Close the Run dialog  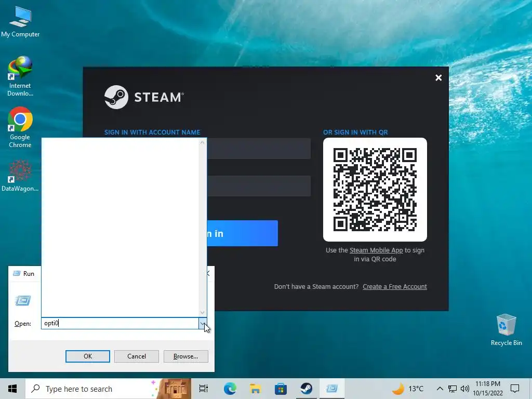tap(208, 273)
